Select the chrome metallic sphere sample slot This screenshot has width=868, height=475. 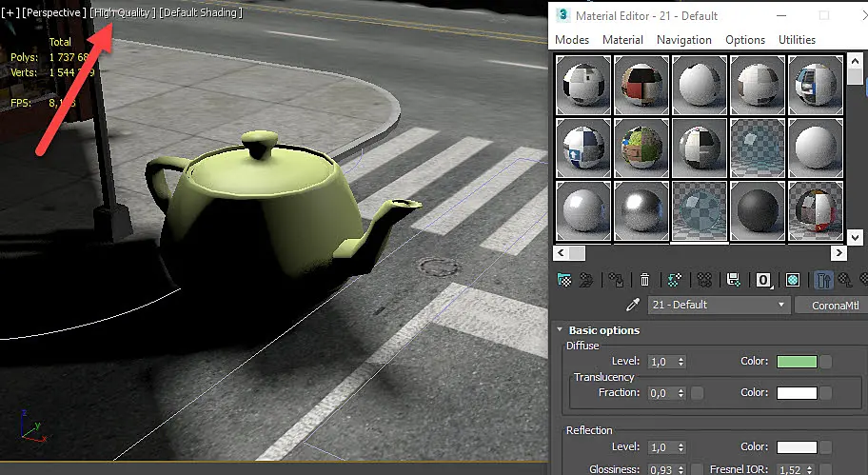(641, 211)
